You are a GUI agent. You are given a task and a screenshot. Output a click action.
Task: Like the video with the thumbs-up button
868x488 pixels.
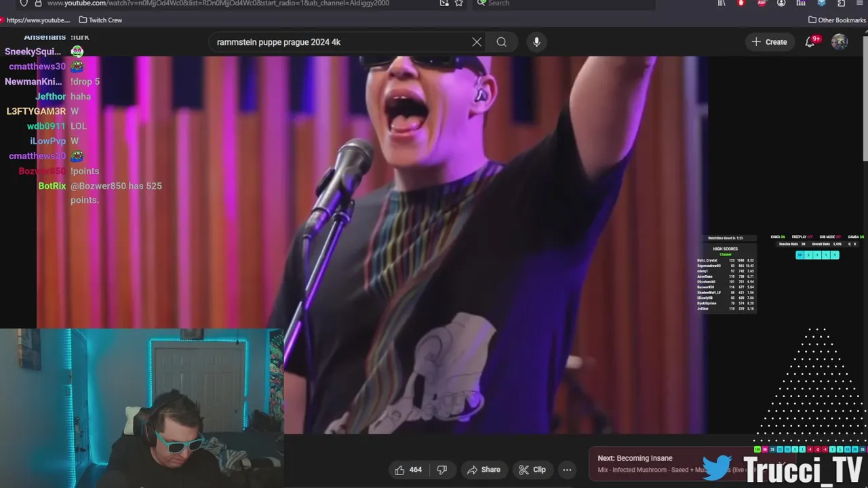point(400,470)
